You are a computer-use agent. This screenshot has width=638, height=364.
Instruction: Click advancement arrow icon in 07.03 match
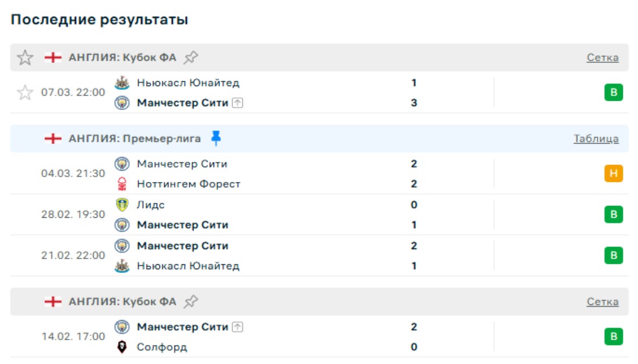click(237, 103)
